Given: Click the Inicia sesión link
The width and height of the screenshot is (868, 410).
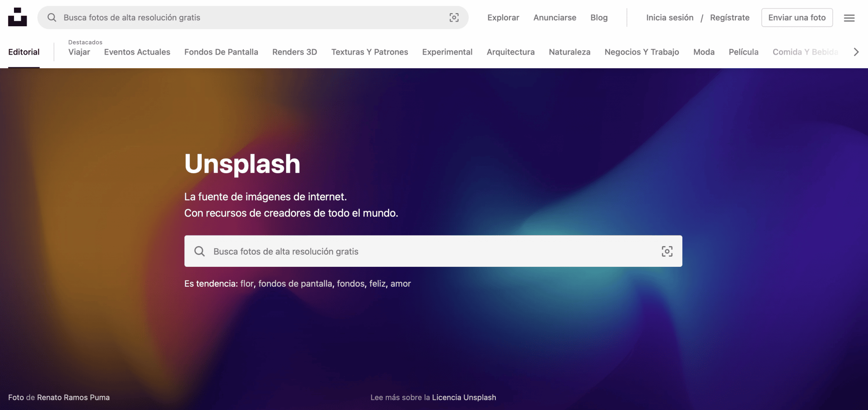Looking at the screenshot, I should pyautogui.click(x=670, y=18).
